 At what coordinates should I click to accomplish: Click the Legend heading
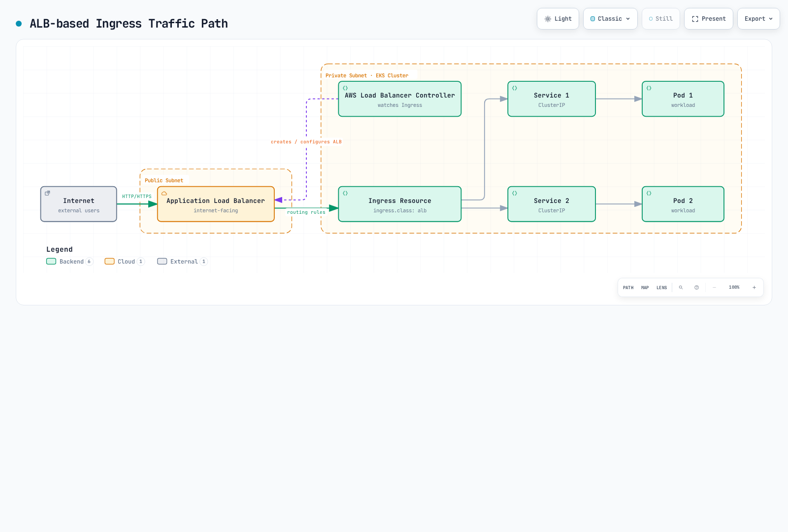(60, 250)
